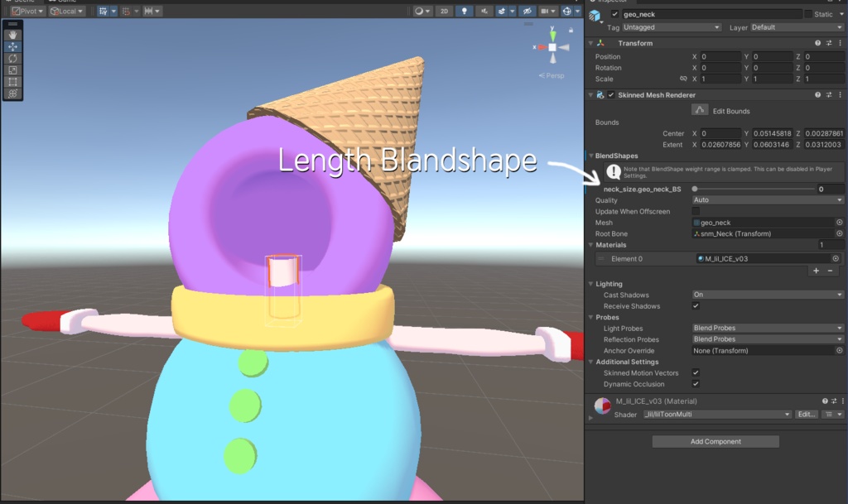Screen dimensions: 848x504
Task: Open the Light Probes dropdown
Action: point(768,328)
